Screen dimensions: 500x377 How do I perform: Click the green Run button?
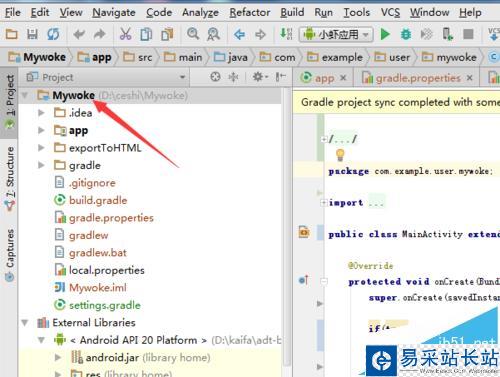click(x=385, y=34)
